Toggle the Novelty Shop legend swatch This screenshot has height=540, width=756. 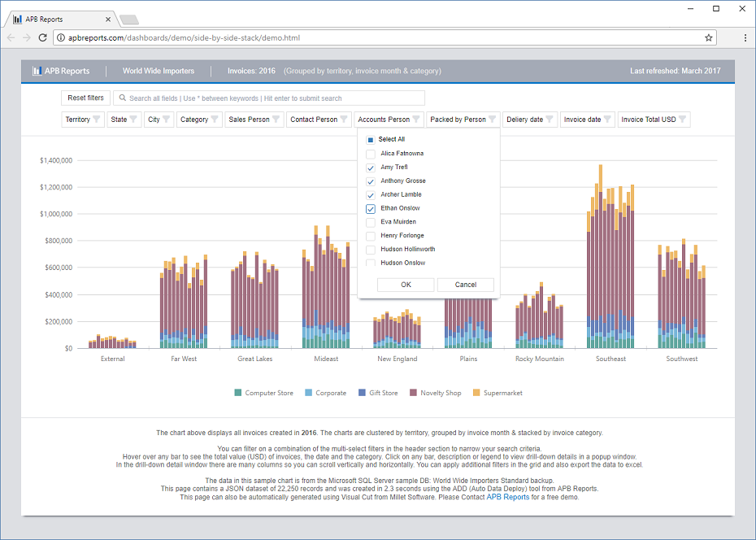tap(413, 393)
